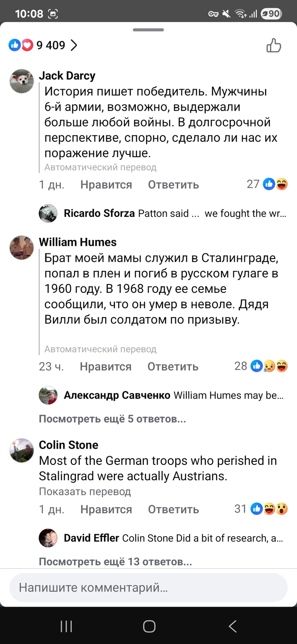Tap William Humes' avatar
Viewport: 297px width, 644px height.
[22, 247]
